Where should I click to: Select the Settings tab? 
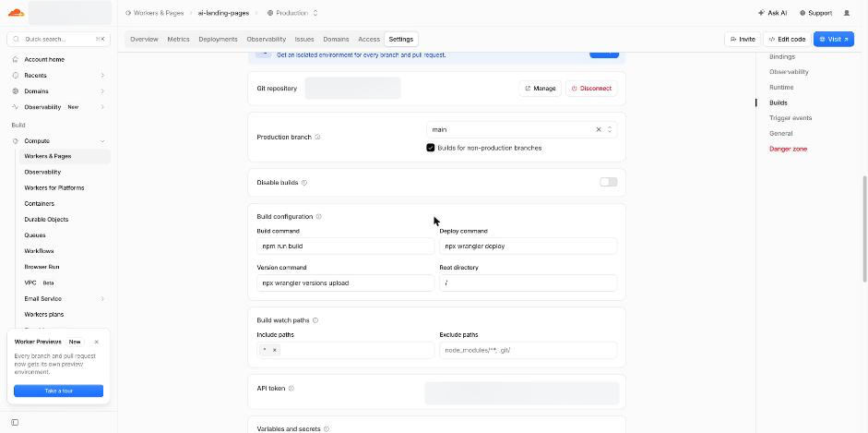tap(400, 40)
